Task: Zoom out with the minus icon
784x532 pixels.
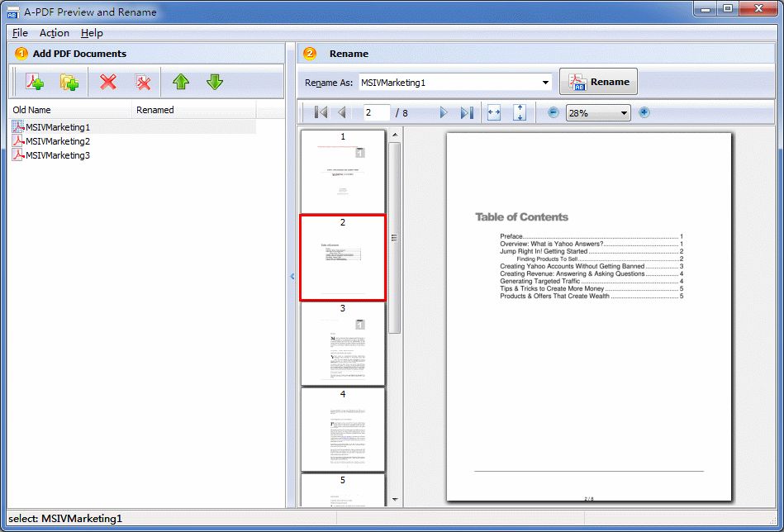Action: tap(553, 112)
